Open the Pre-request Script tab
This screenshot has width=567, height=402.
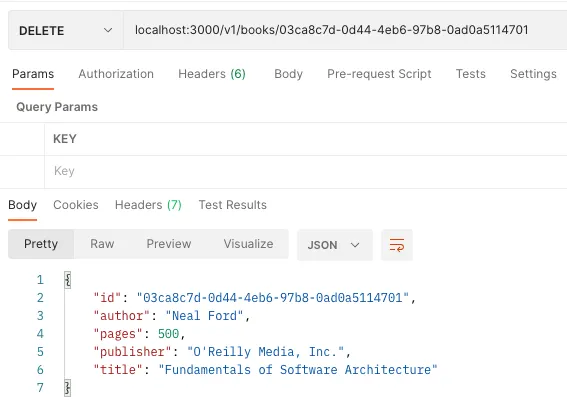(x=379, y=74)
